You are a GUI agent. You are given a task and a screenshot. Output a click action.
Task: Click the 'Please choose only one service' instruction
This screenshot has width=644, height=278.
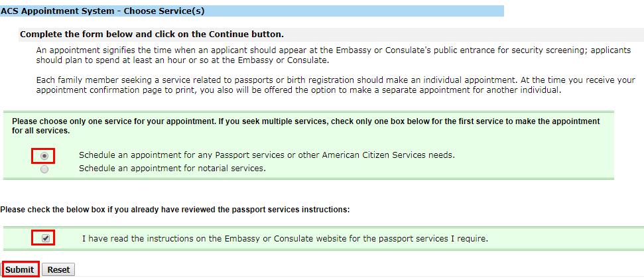pos(306,126)
